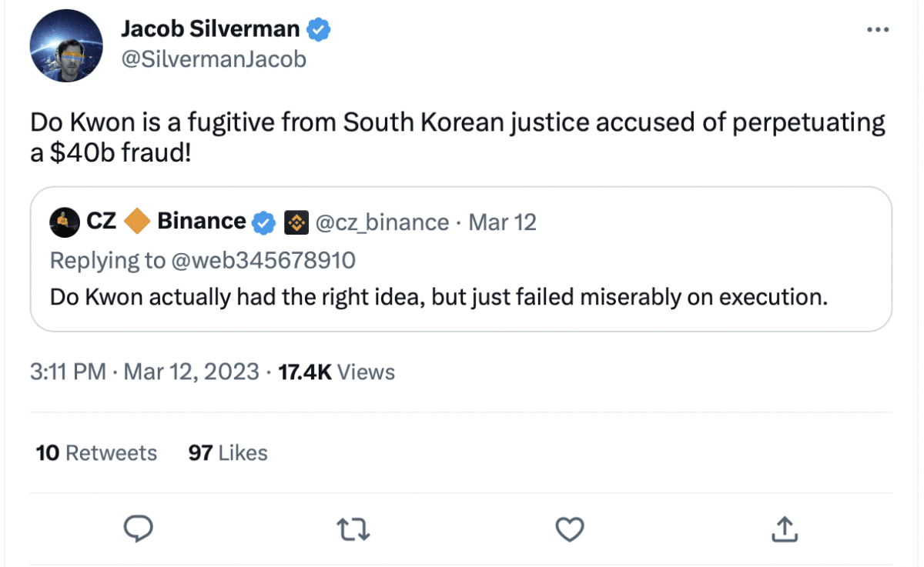The width and height of the screenshot is (924, 567).
Task: Click CZ's small avatar in quoted tweet
Action: (63, 222)
